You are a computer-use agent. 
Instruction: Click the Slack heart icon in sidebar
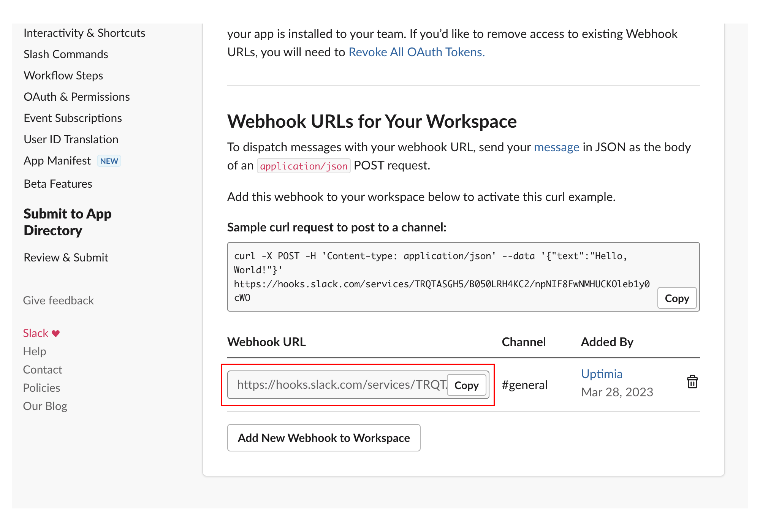pos(56,334)
